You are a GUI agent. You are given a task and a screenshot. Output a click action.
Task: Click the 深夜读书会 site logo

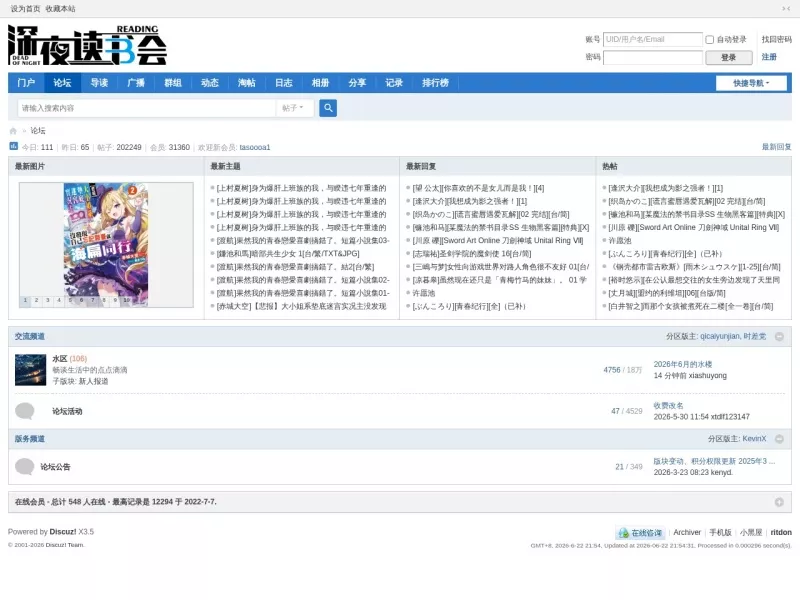tap(87, 45)
